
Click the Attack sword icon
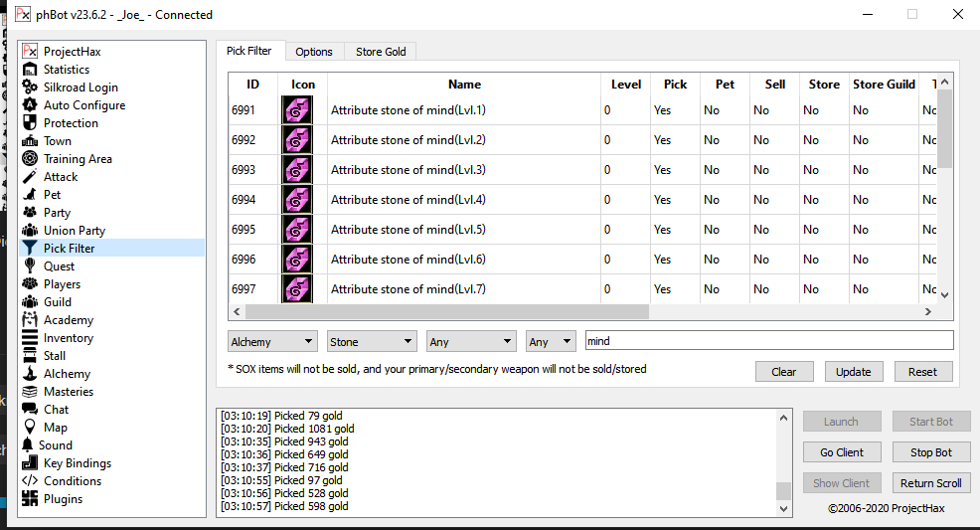click(x=30, y=177)
